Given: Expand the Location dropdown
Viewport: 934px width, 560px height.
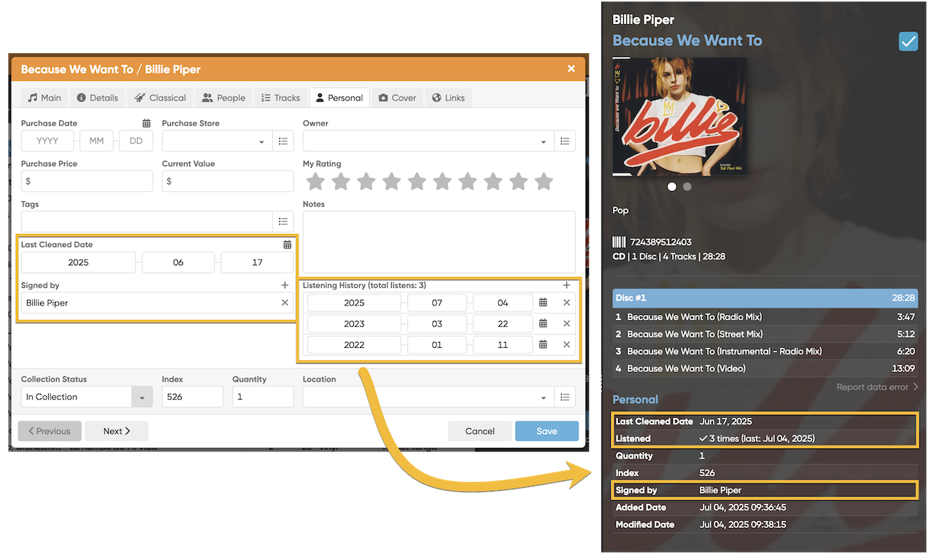Looking at the screenshot, I should pos(544,398).
